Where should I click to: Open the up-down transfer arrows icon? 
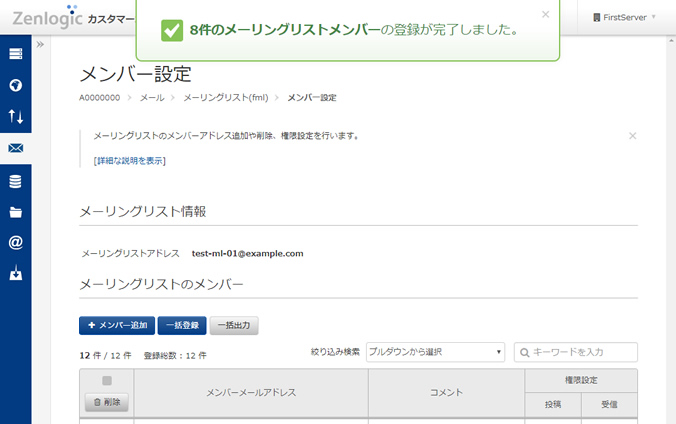pyautogui.click(x=15, y=117)
